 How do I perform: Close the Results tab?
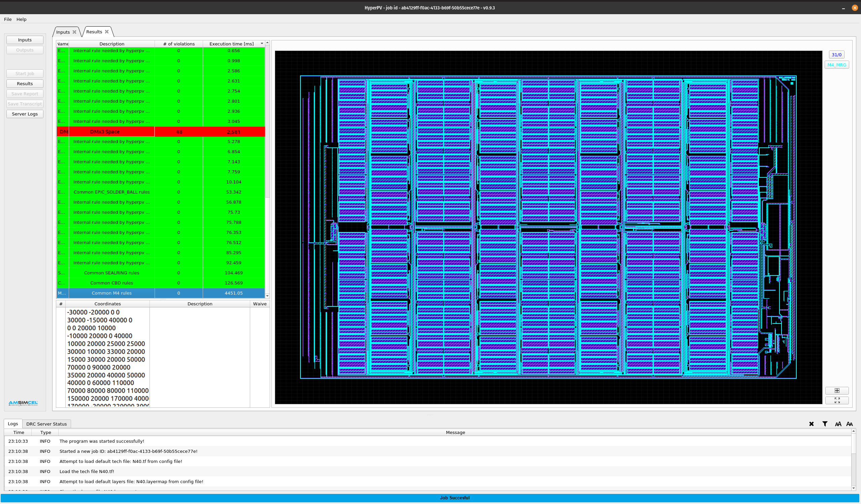click(107, 32)
